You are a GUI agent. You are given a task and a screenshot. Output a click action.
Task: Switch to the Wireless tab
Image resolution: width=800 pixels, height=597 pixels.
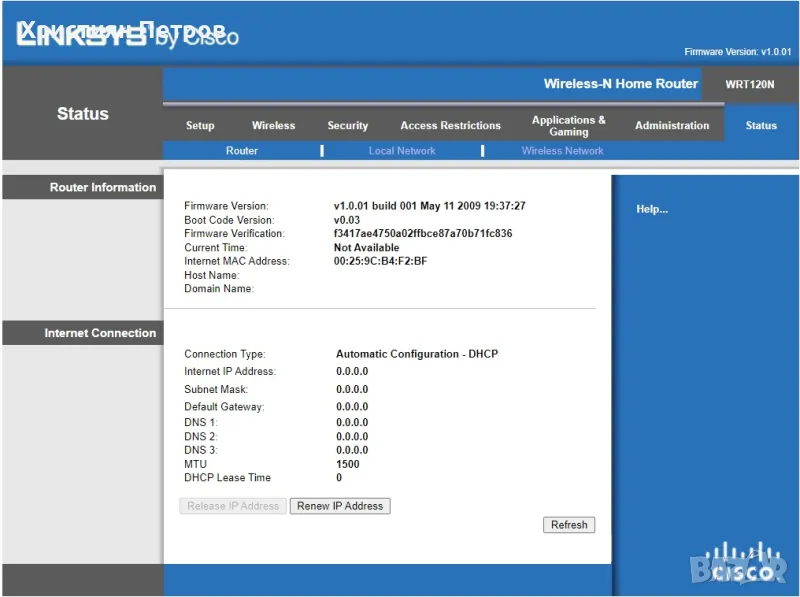coord(273,126)
